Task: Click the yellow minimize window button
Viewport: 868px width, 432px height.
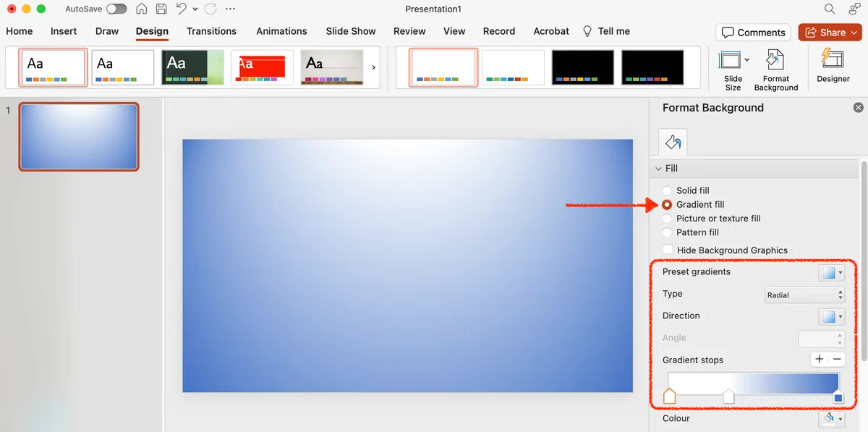Action: click(25, 9)
